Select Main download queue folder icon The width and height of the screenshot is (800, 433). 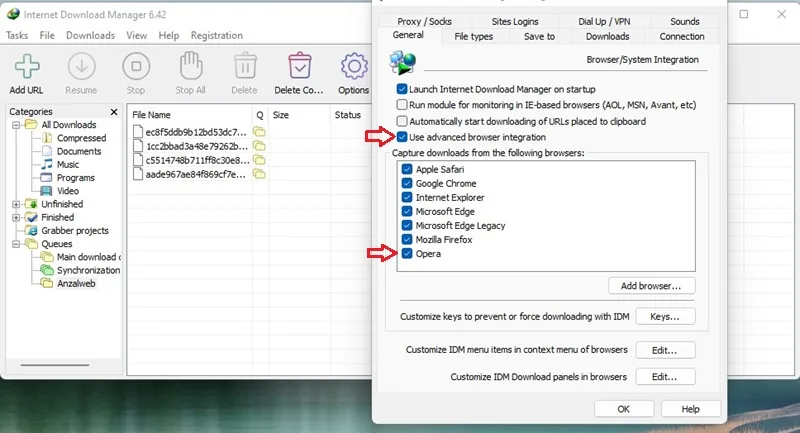click(47, 257)
